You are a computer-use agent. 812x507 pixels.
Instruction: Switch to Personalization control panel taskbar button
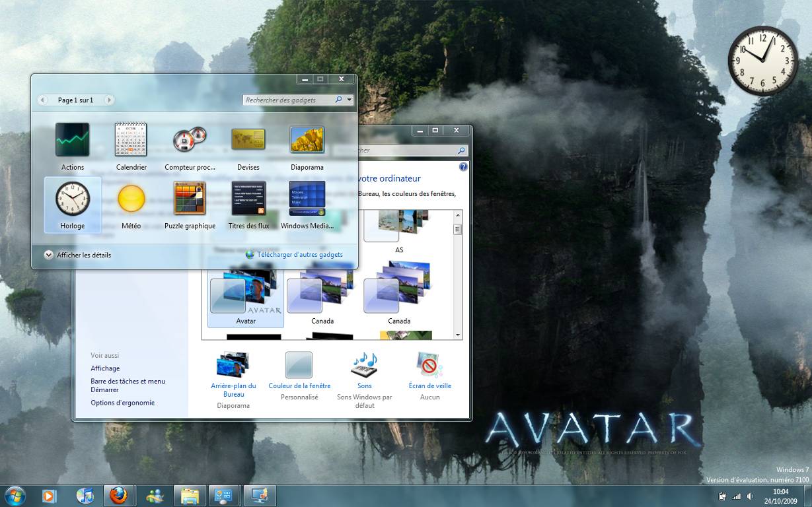tap(224, 495)
